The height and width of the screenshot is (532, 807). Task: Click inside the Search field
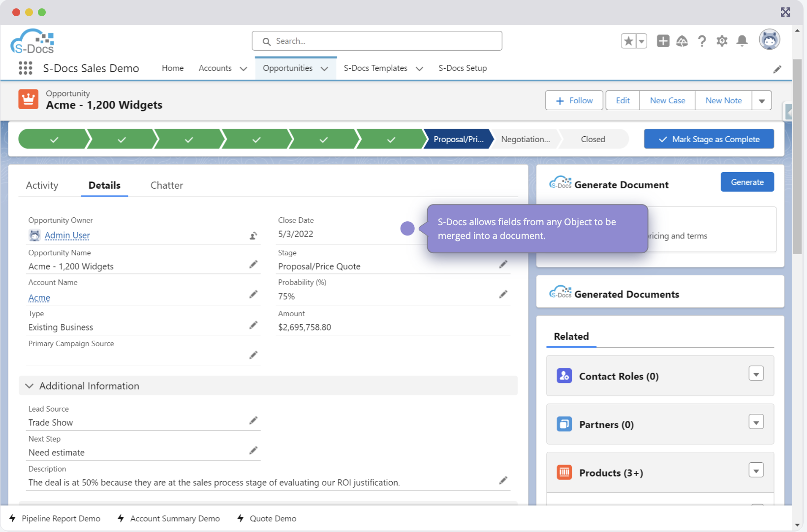[377, 41]
